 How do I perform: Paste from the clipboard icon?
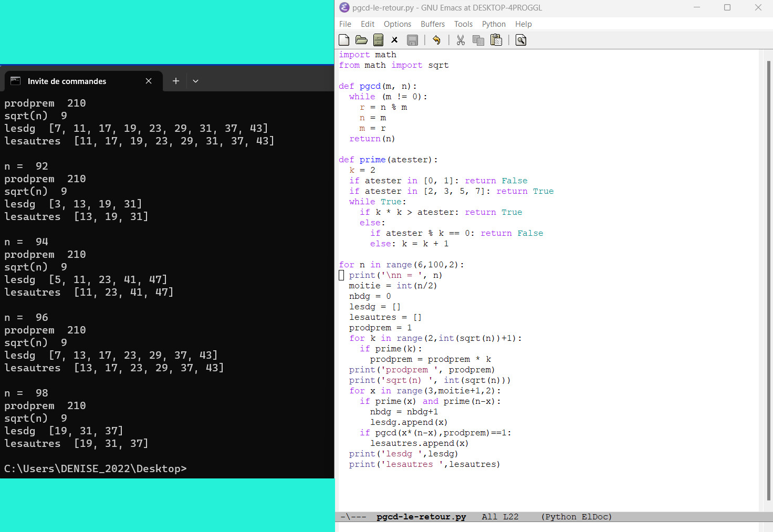point(496,40)
